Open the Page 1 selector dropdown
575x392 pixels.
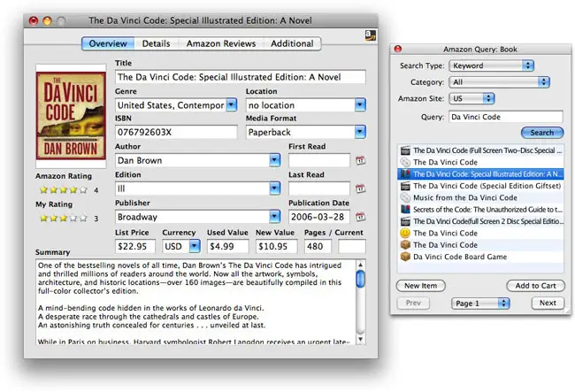[x=480, y=304]
